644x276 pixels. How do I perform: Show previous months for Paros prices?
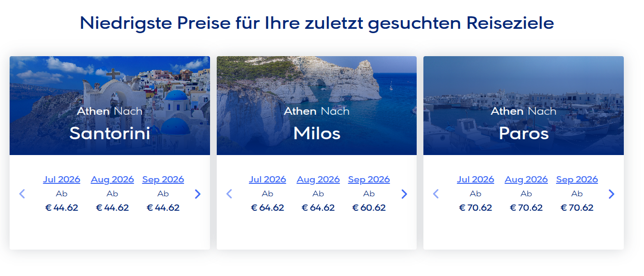[436, 194]
